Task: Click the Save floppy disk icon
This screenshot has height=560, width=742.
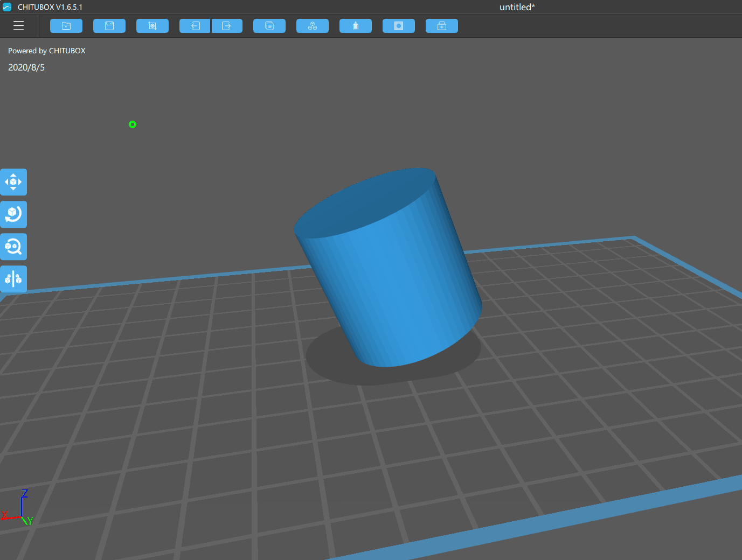Action: [109, 26]
